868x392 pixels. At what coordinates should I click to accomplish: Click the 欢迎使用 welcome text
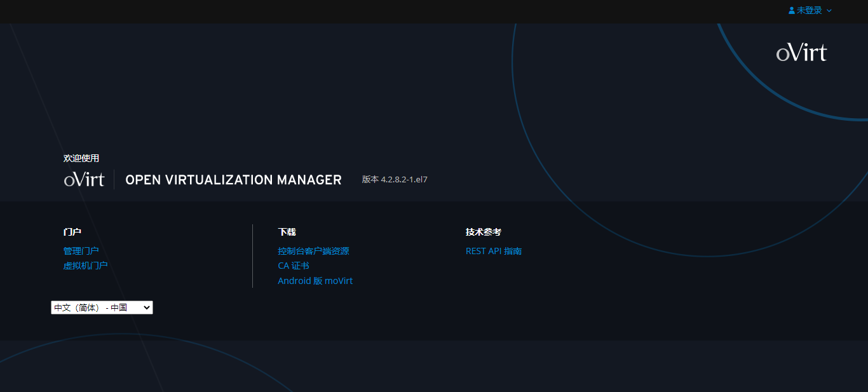pos(81,158)
